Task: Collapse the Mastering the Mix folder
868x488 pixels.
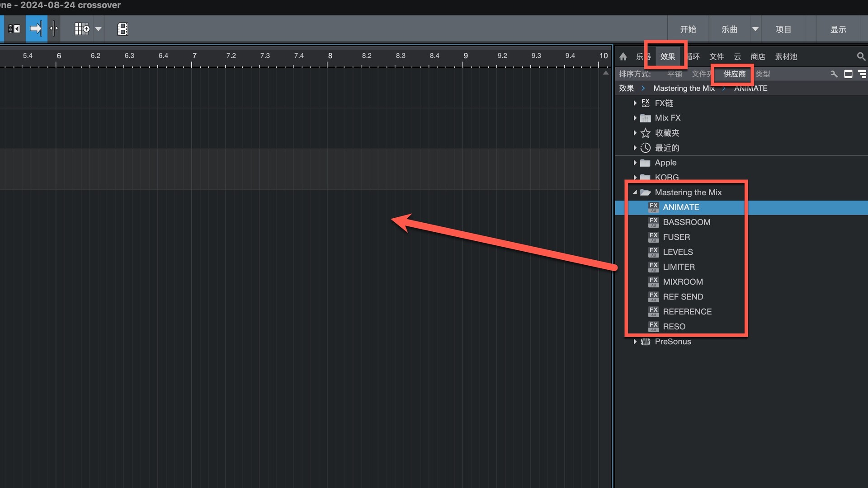Action: 635,192
